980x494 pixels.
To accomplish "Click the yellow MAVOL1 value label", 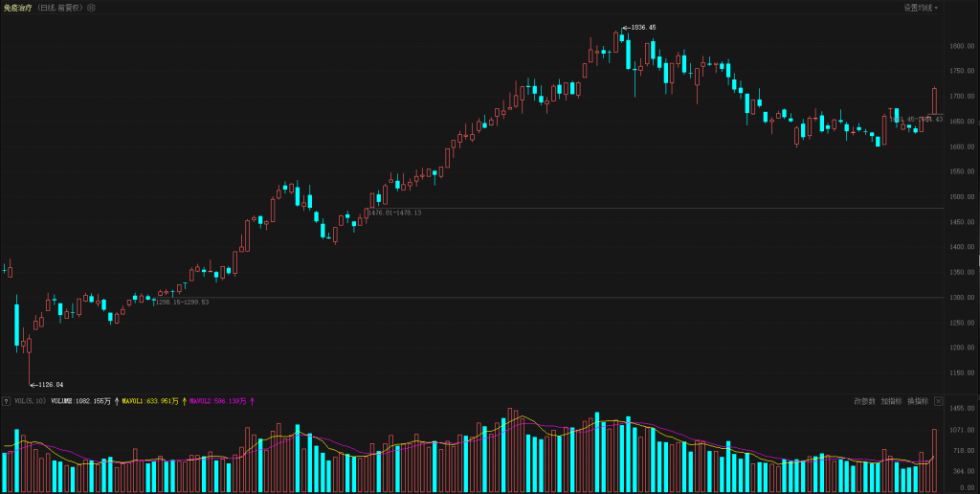I will click(149, 401).
